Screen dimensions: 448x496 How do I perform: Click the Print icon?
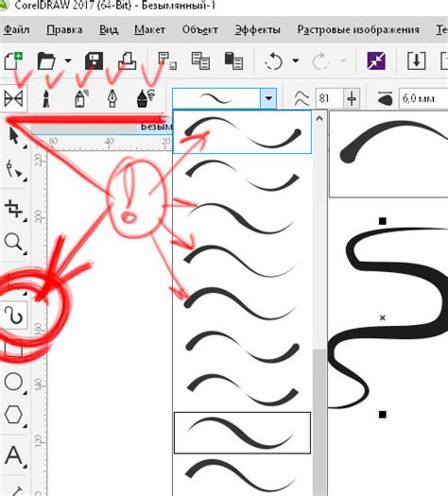click(127, 60)
